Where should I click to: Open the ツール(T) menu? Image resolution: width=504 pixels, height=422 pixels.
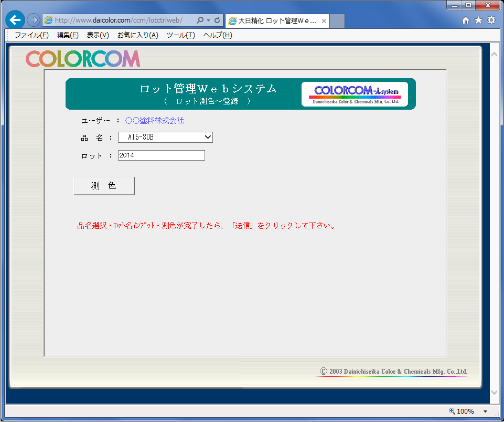click(180, 35)
